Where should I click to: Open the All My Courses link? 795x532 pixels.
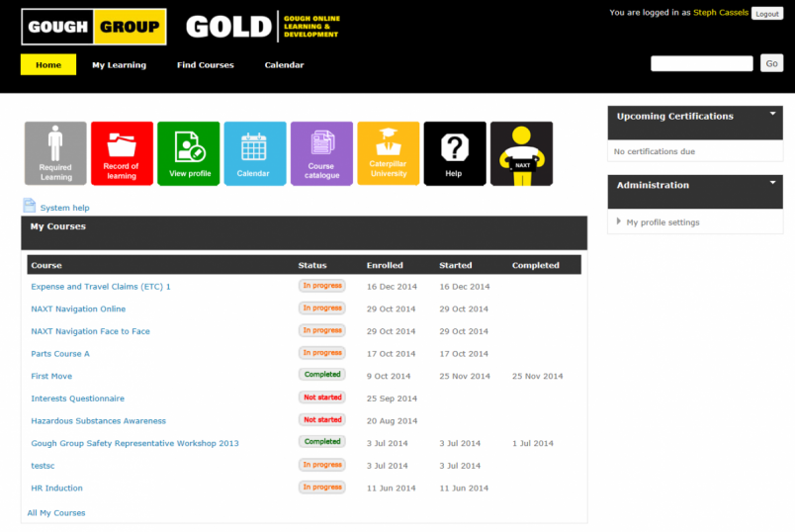click(x=55, y=513)
